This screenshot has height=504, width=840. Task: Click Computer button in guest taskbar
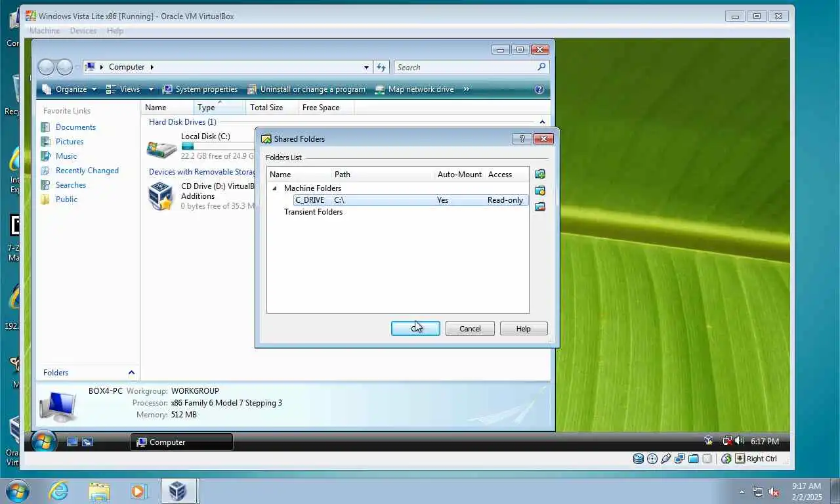click(182, 442)
